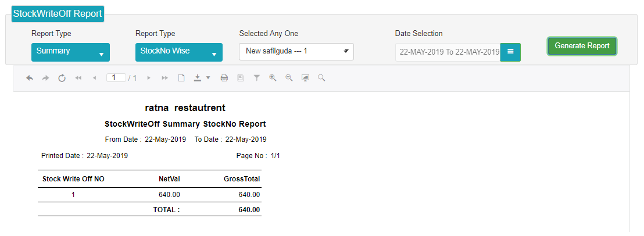Open the date range menu button

click(510, 52)
